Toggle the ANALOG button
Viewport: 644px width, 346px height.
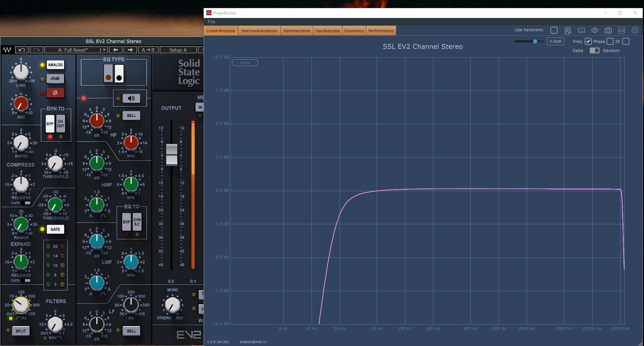tap(55, 65)
